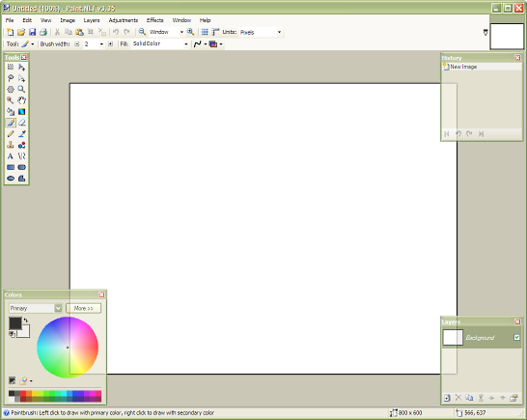The image size is (527, 420).
Task: Open layer properties in Layers panel
Action: (513, 398)
